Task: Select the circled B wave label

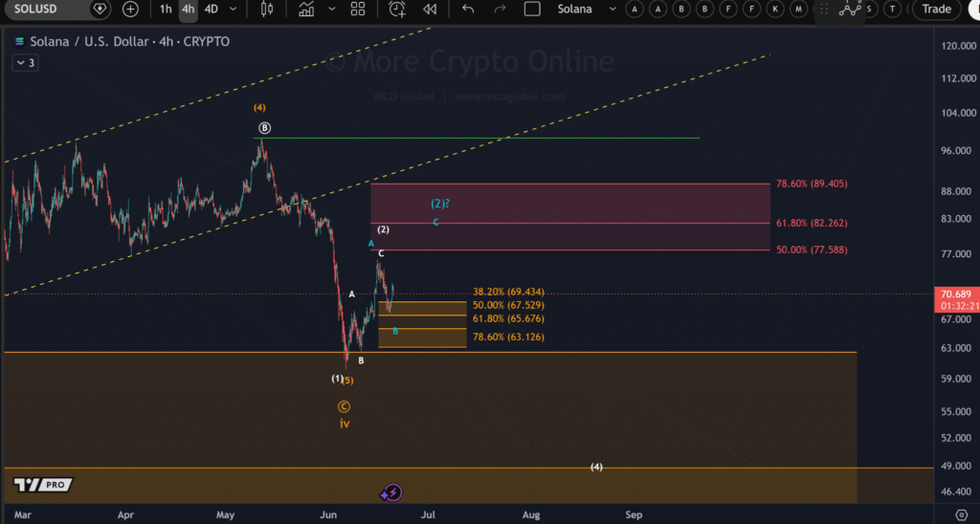Action: (x=264, y=128)
